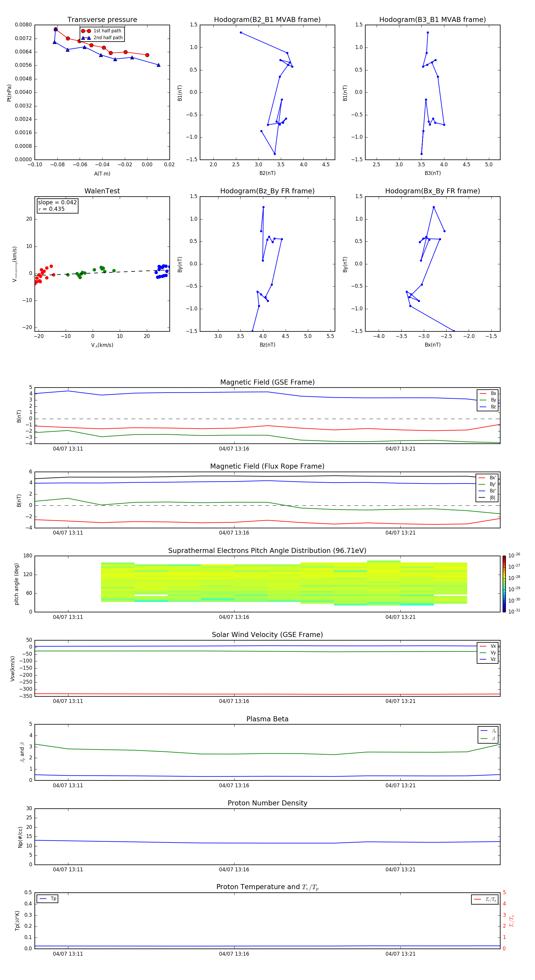Click the Tp legend entry in Proton Temperature

[x=48, y=899]
